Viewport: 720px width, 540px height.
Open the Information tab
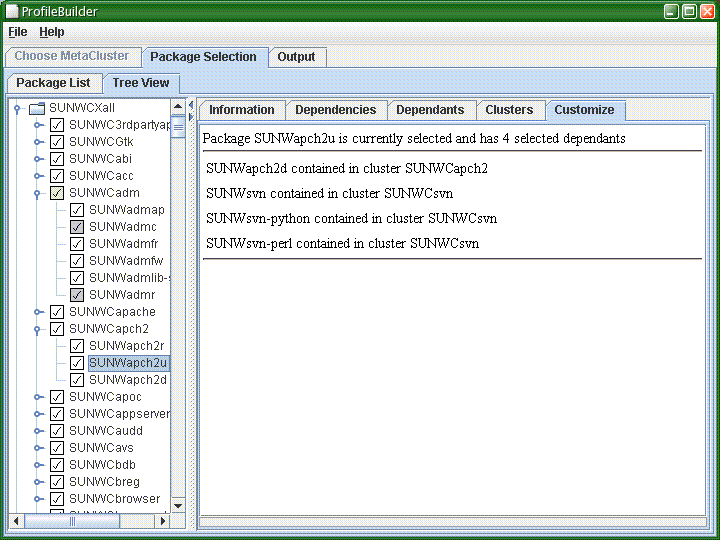[242, 110]
